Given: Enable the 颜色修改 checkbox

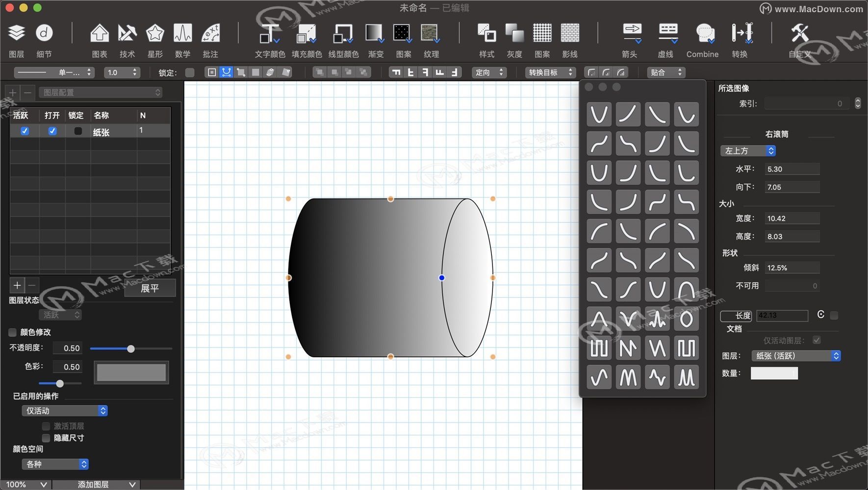Looking at the screenshot, I should click(12, 332).
